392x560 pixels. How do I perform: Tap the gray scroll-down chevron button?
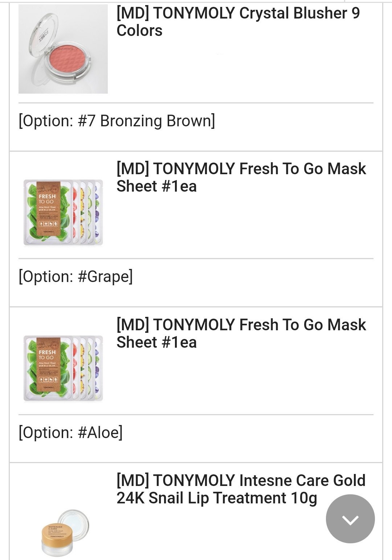pos(350,519)
